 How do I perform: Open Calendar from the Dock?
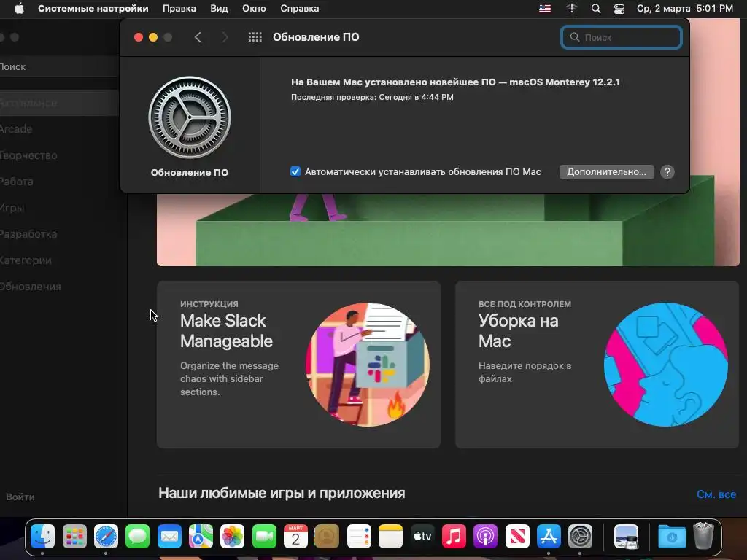point(296,537)
